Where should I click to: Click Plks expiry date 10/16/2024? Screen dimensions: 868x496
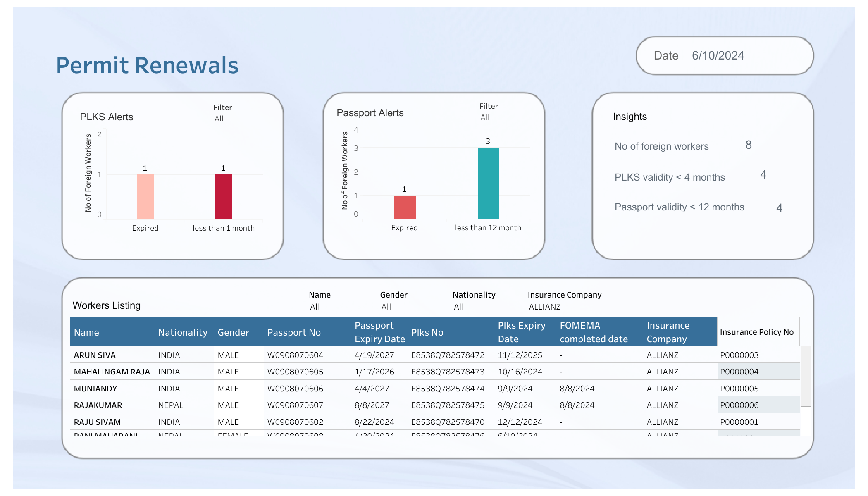(520, 372)
